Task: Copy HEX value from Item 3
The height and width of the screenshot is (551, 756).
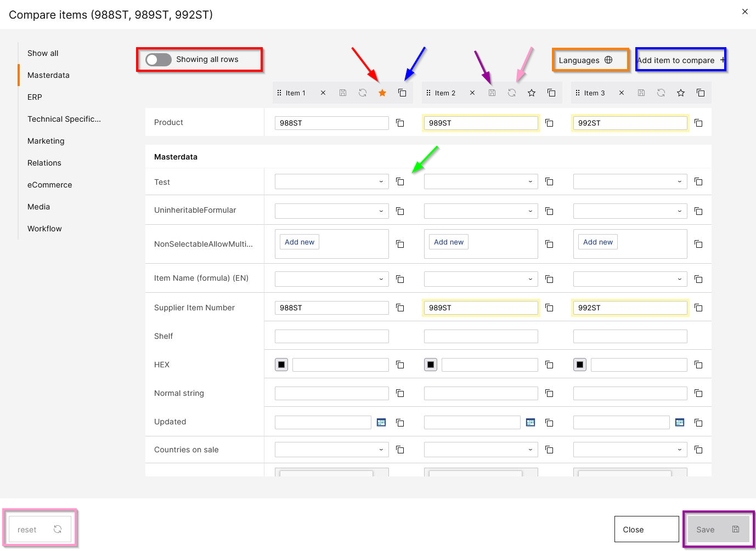Action: (698, 365)
